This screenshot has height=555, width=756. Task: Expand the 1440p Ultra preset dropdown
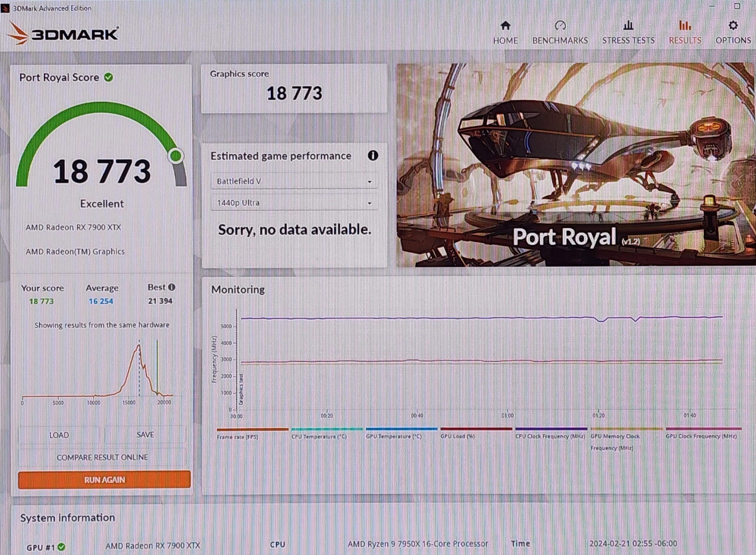pos(294,203)
